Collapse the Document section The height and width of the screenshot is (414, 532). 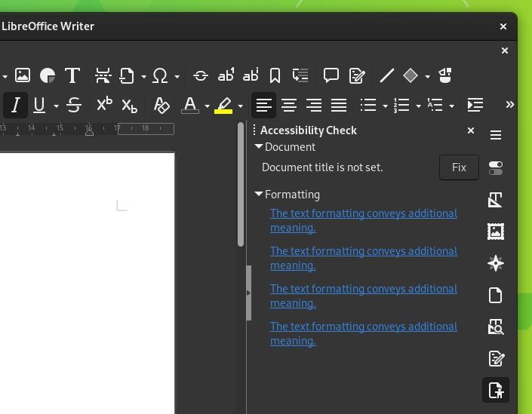[259, 147]
